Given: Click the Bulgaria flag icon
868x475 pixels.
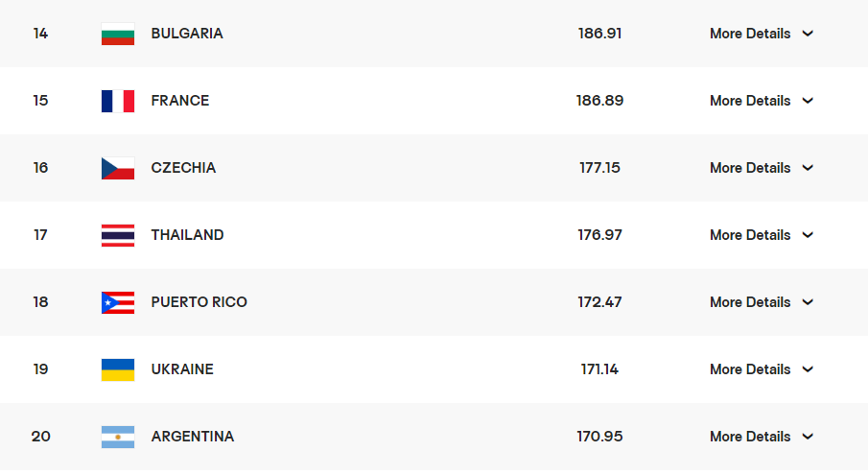Looking at the screenshot, I should [x=118, y=34].
